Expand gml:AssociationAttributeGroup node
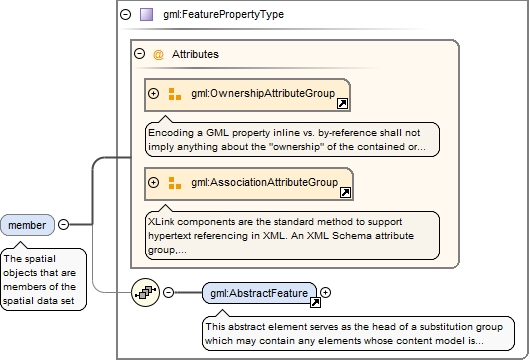The height and width of the screenshot is (361, 530). [153, 183]
